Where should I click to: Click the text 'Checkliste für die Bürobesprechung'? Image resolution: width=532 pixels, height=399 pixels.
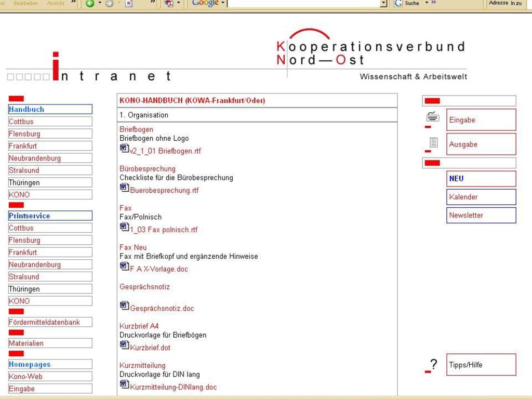coord(176,178)
